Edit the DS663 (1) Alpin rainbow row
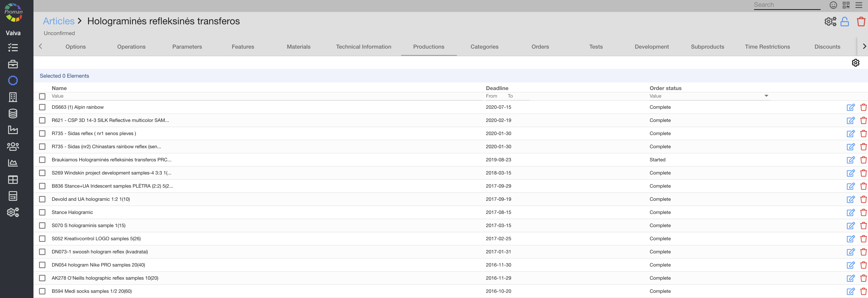This screenshot has width=868, height=298. [850, 107]
